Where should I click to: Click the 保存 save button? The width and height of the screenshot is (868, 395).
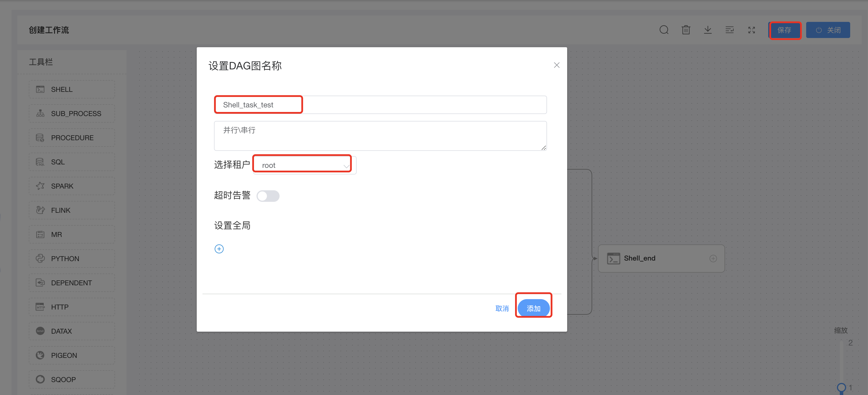click(784, 30)
